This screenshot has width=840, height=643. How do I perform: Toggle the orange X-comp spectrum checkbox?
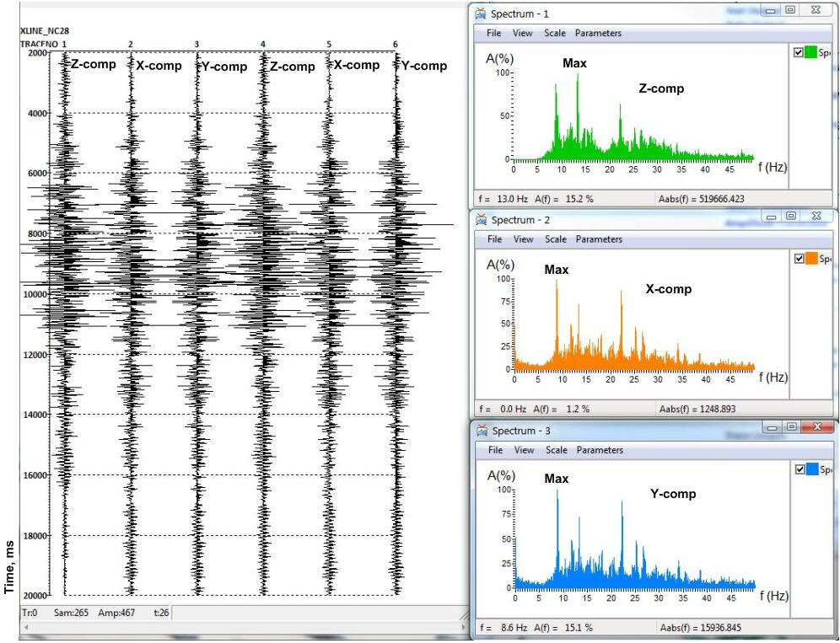pyautogui.click(x=800, y=259)
